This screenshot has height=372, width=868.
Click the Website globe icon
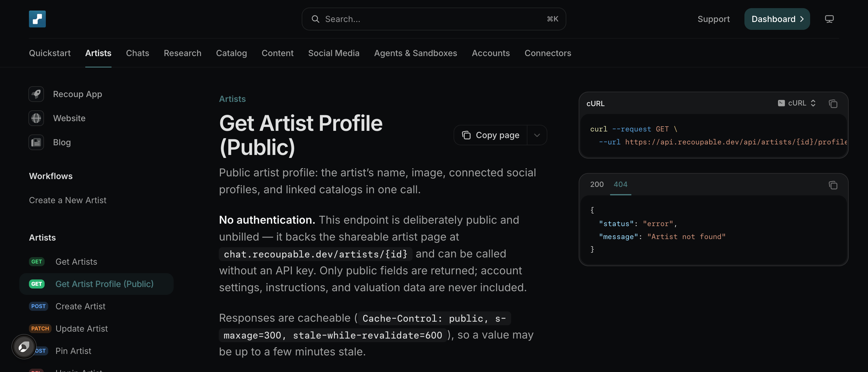pos(36,118)
